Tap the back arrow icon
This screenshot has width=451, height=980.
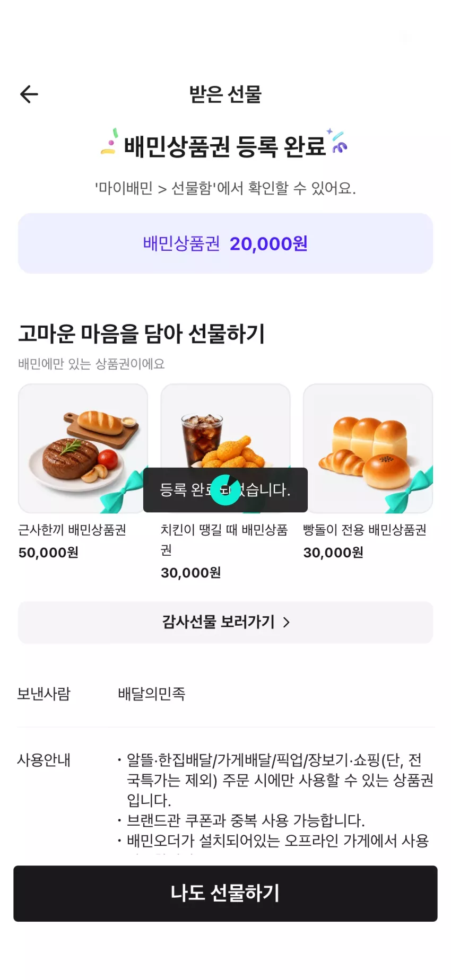tap(29, 94)
